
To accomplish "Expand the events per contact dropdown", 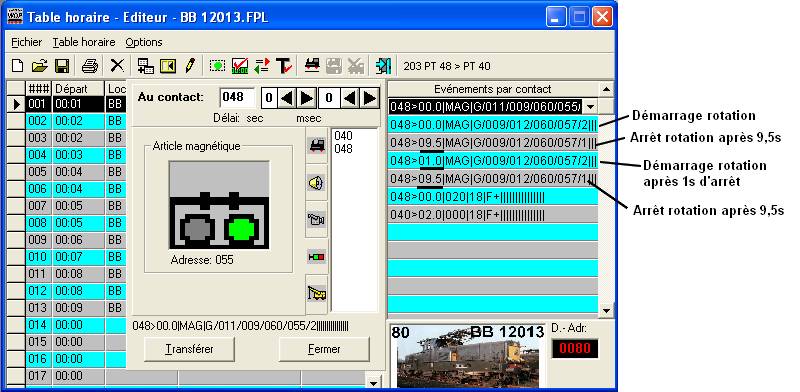I will pyautogui.click(x=590, y=107).
